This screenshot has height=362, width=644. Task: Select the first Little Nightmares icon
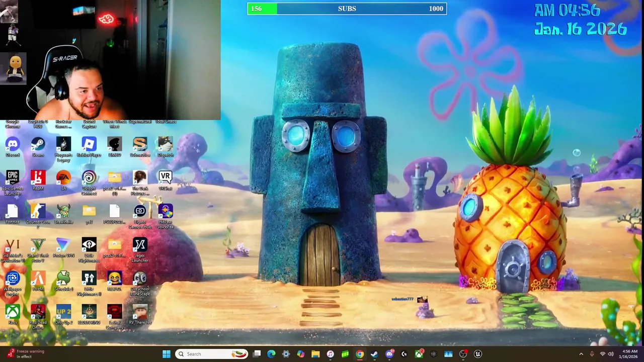[x=89, y=251]
